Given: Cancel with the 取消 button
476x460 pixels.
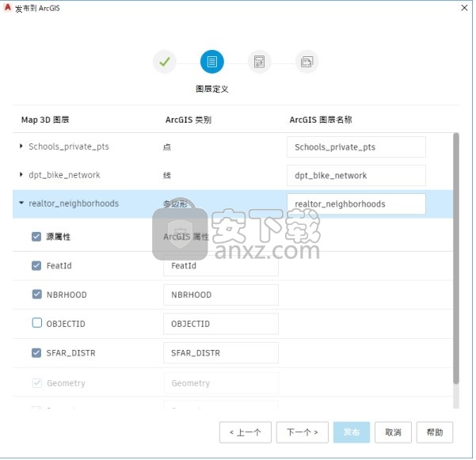Looking at the screenshot, I should click(393, 432).
